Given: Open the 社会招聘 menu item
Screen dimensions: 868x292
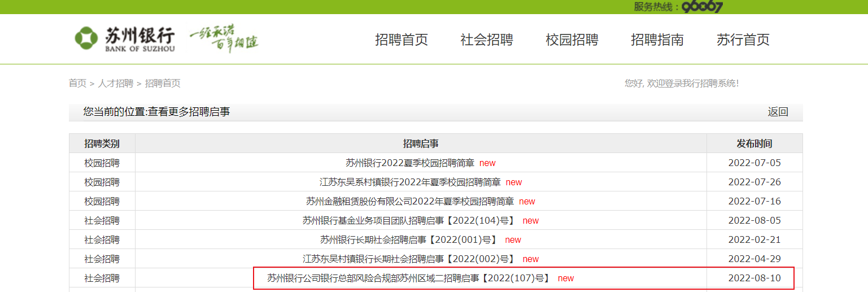Looking at the screenshot, I should 487,40.
